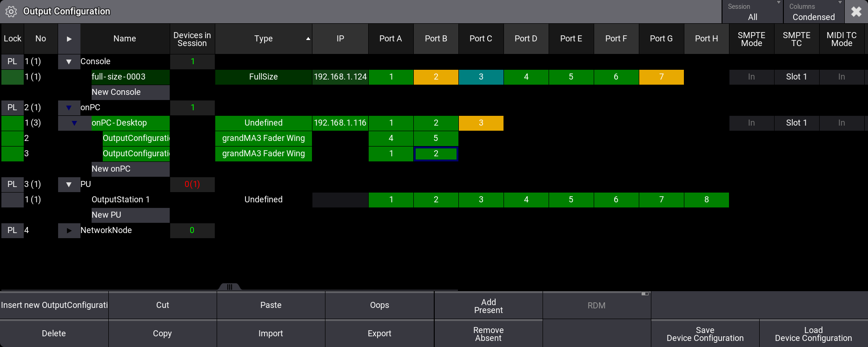This screenshot has height=347, width=868.
Task: Close the Output Configuration window
Action: [856, 12]
